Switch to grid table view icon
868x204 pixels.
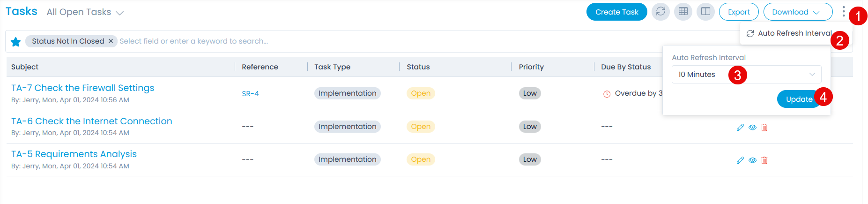click(683, 12)
